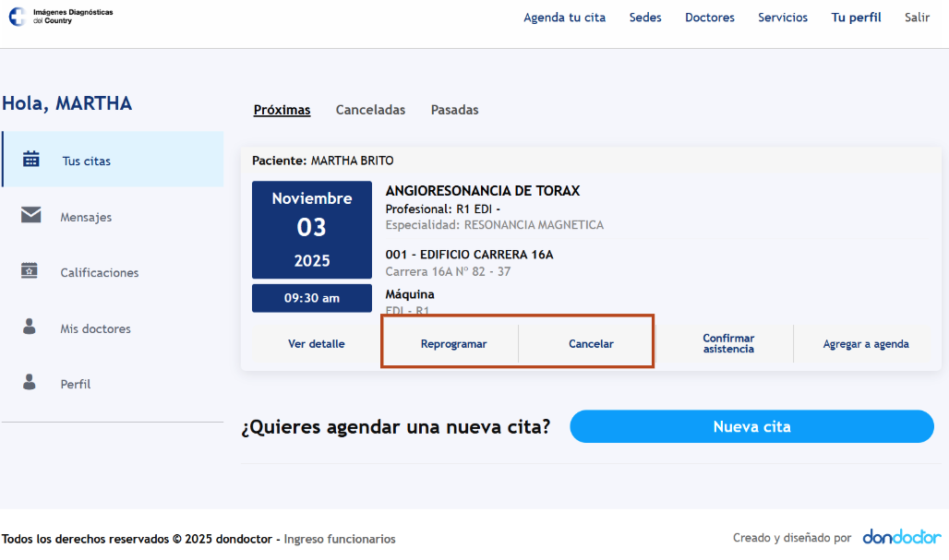Select the Próximas tab
The height and width of the screenshot is (560, 949).
(x=282, y=110)
